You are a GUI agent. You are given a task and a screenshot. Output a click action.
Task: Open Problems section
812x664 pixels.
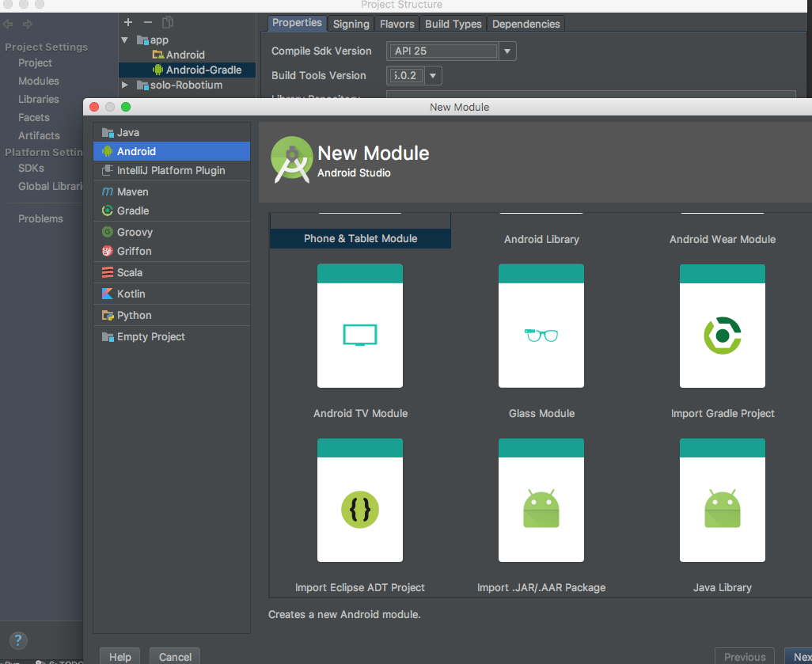[41, 218]
